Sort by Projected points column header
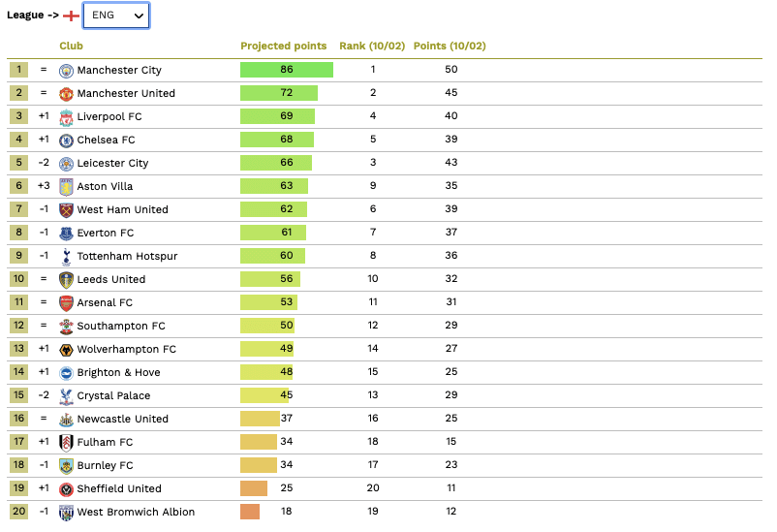Screen dimensions: 777x532 pyautogui.click(x=284, y=47)
